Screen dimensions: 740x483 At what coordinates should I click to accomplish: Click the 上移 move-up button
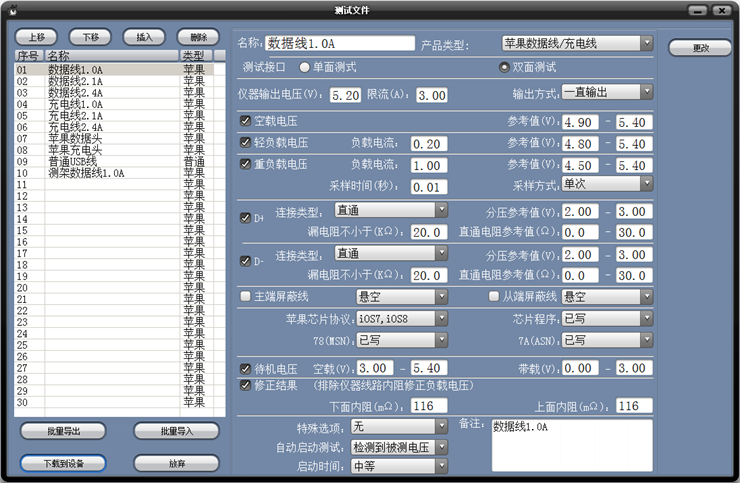pyautogui.click(x=36, y=36)
